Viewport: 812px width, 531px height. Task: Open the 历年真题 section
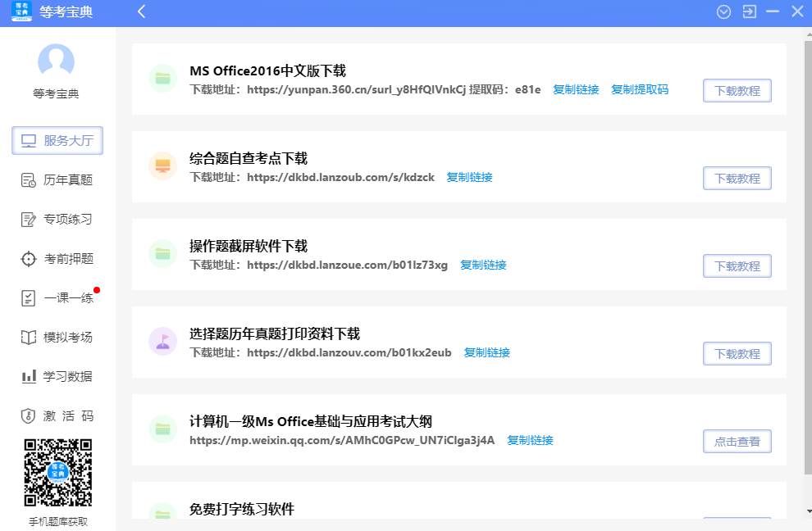pos(57,179)
